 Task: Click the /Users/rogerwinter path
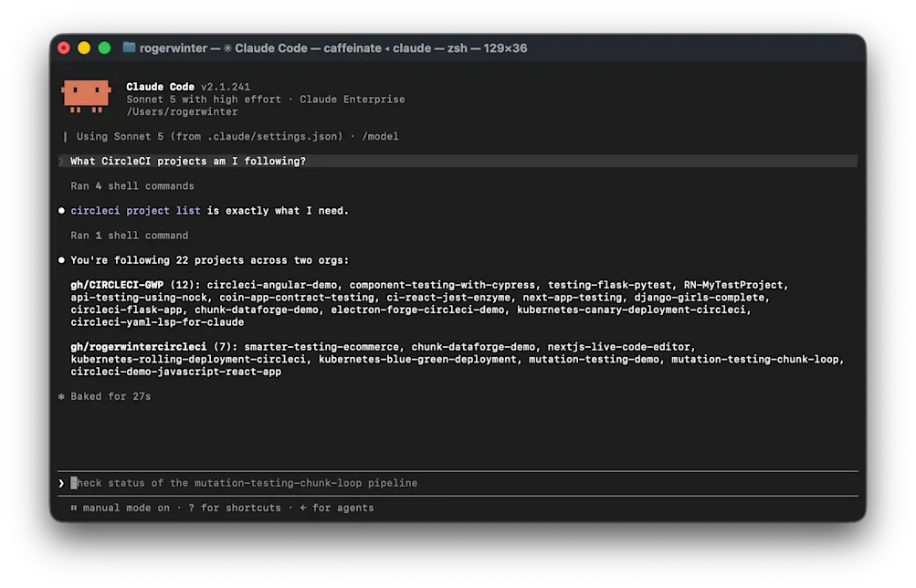pyautogui.click(x=182, y=111)
